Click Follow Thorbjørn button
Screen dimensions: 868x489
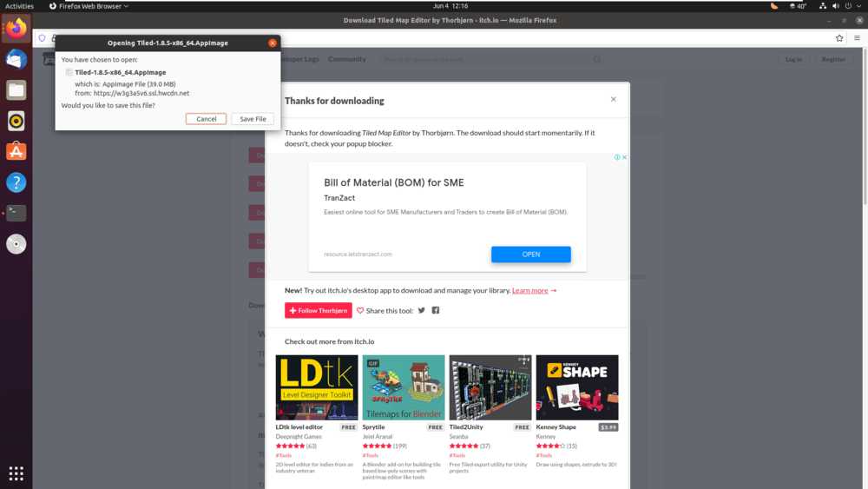[x=319, y=310]
